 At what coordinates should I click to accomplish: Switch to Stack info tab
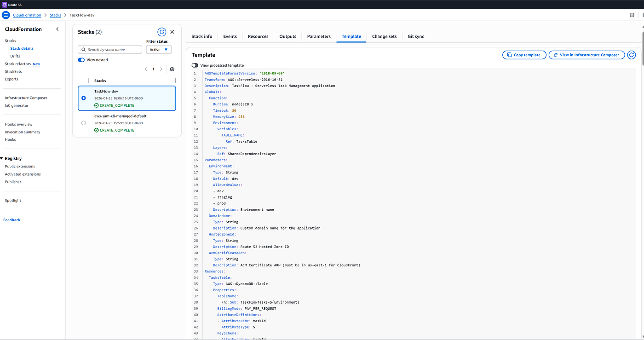pos(202,36)
